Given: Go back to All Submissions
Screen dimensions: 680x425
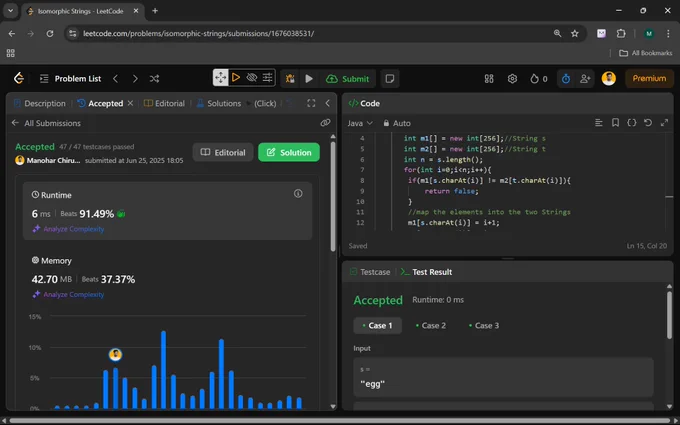Looking at the screenshot, I should [46, 123].
